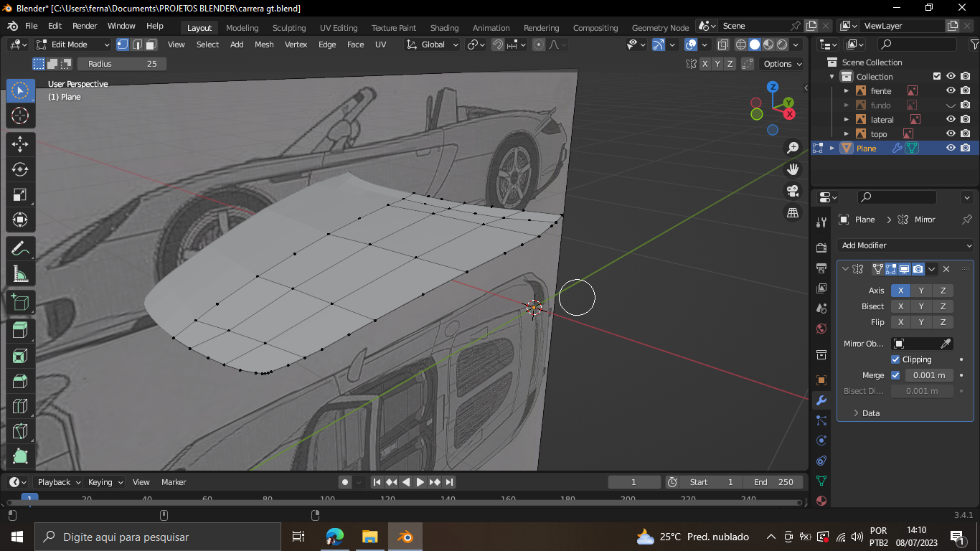980x551 pixels.
Task: Activate the Annotate tool
Action: coord(20,248)
